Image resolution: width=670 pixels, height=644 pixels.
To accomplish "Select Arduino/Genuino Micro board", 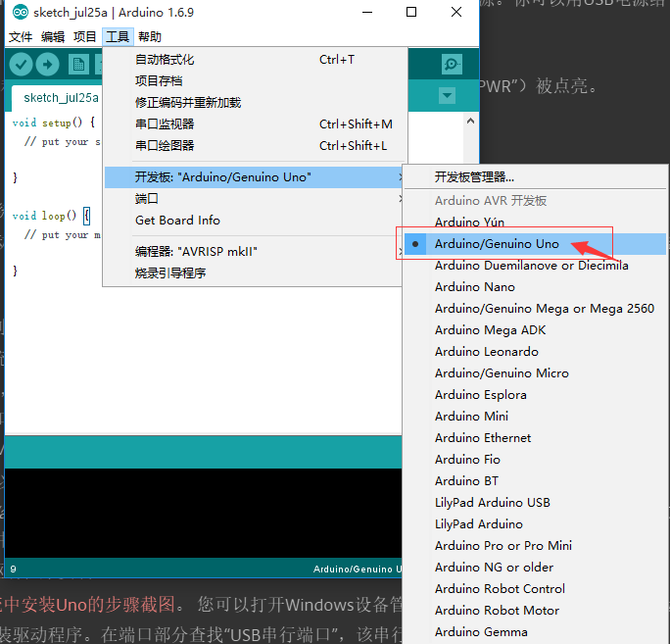I will [x=536, y=373].
